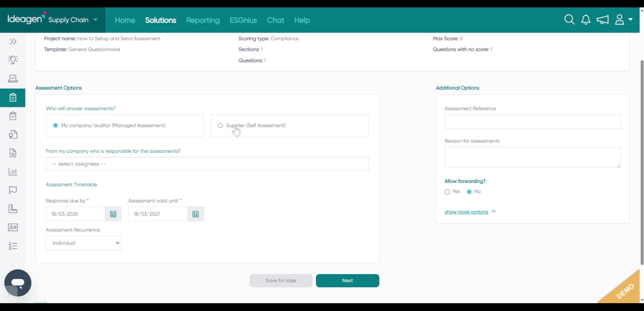The image size is (644, 311).
Task: Open the bar chart sidebar icon
Action: (13, 172)
